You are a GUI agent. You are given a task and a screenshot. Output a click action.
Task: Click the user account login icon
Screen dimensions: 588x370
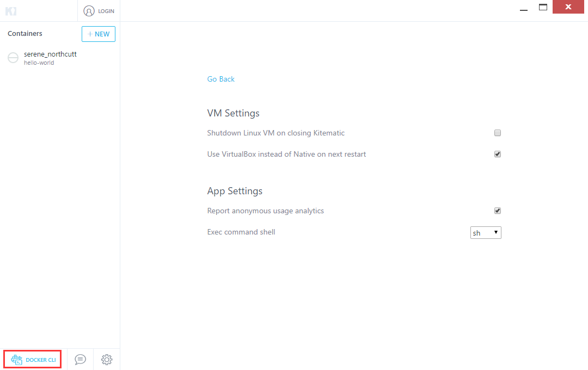click(89, 11)
